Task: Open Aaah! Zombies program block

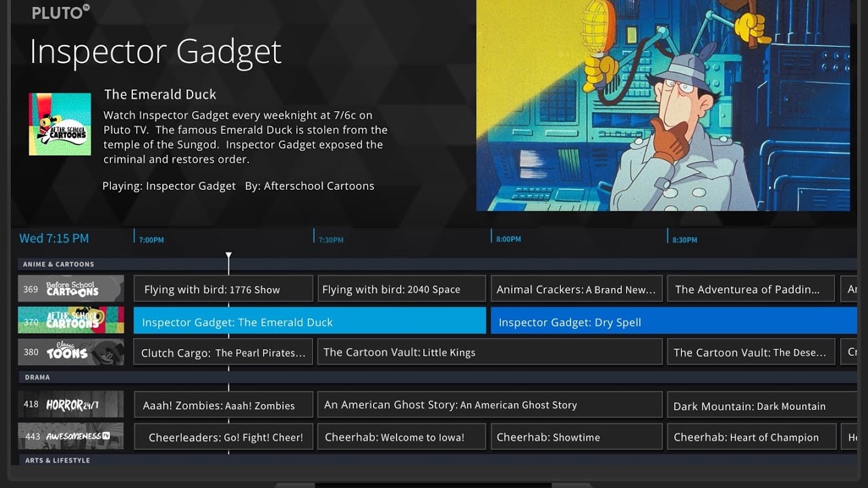Action: point(223,405)
